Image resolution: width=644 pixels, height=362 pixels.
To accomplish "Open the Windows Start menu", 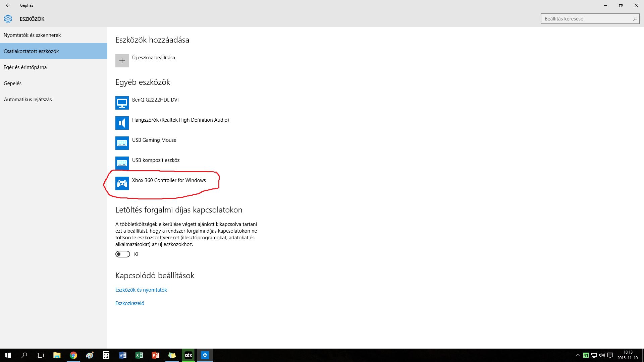I will click(8, 355).
